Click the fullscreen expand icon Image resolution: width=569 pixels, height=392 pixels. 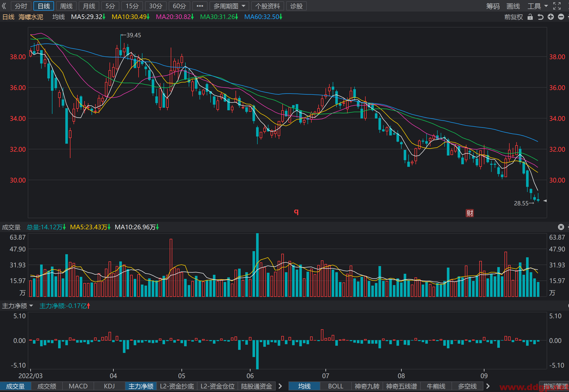pos(557,6)
